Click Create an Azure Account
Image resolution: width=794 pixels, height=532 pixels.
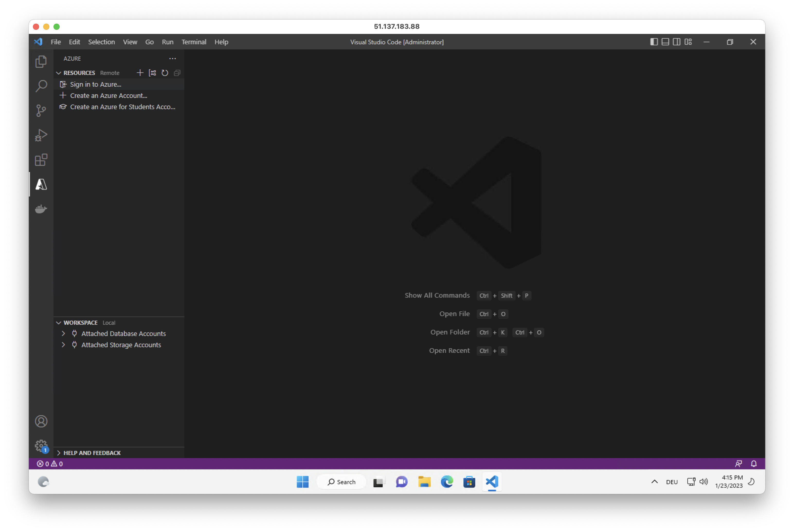click(x=108, y=96)
